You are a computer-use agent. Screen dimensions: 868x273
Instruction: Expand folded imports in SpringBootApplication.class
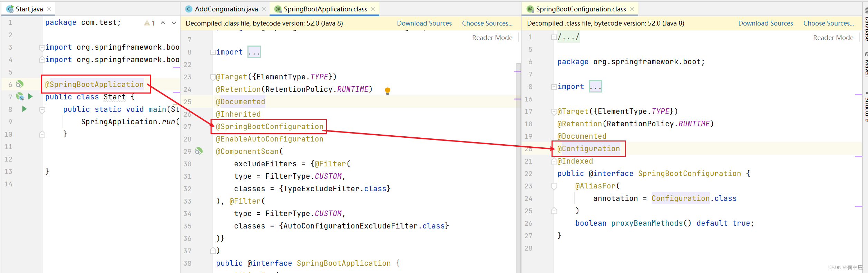point(213,52)
